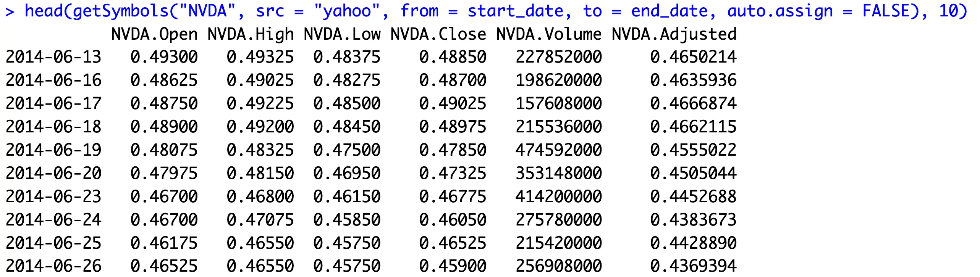Click the adjusted value 0.4666874
Viewport: 980px width, 277px height.
694,103
